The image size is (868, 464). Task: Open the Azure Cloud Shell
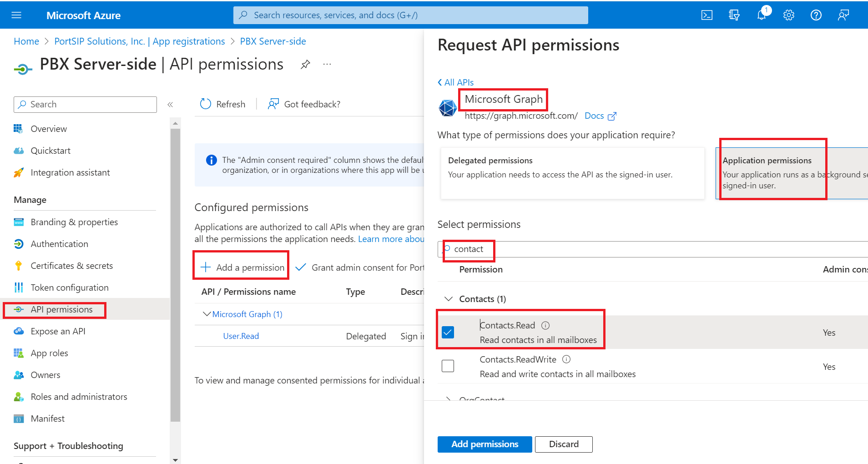point(707,15)
